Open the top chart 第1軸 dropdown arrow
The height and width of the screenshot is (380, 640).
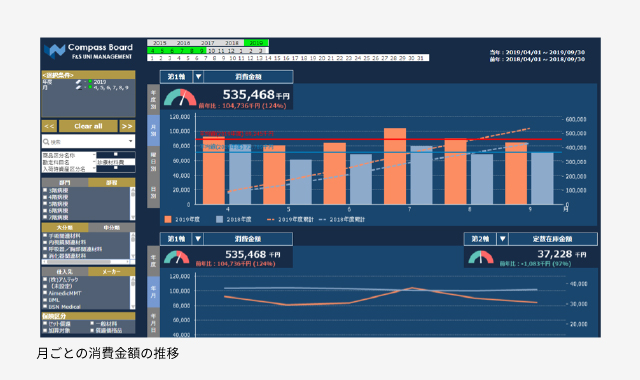click(198, 77)
